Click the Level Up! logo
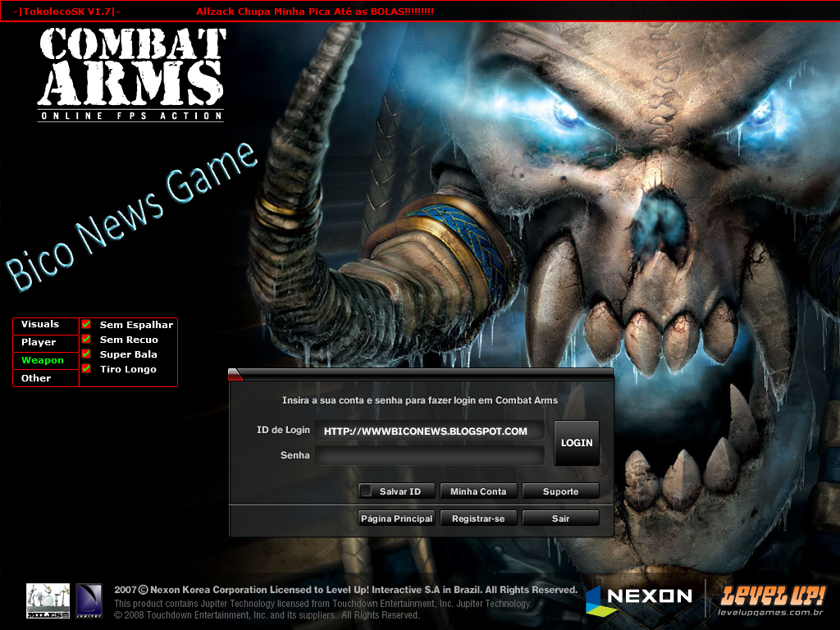 [x=771, y=600]
